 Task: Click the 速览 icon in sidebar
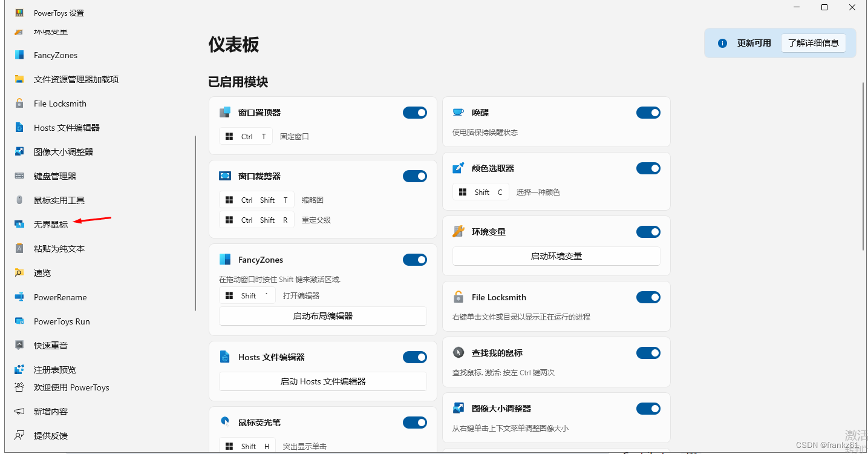(19, 273)
